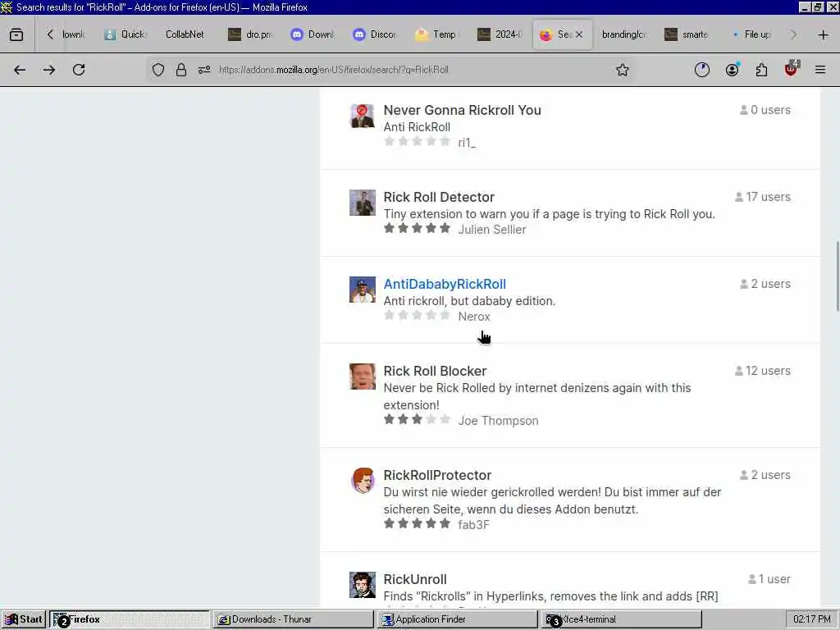Switch to Xfce4-terminal taskbar button
Screen dimensions: 840x630
coord(622,619)
